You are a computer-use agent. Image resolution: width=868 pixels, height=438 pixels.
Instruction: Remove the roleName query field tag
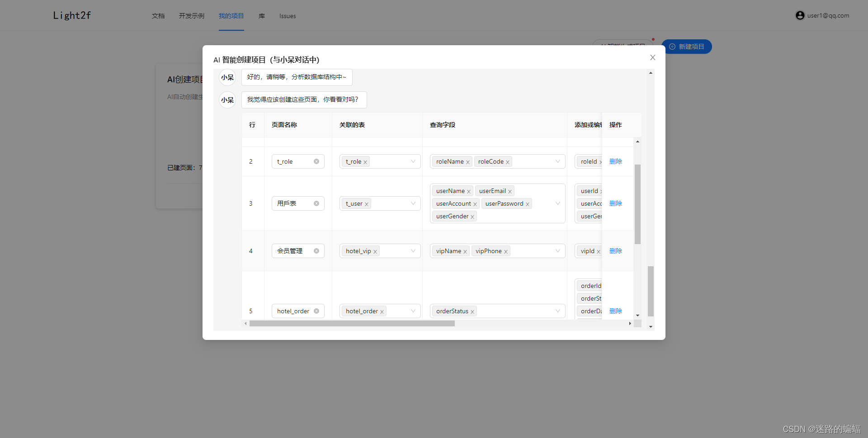pyautogui.click(x=468, y=162)
